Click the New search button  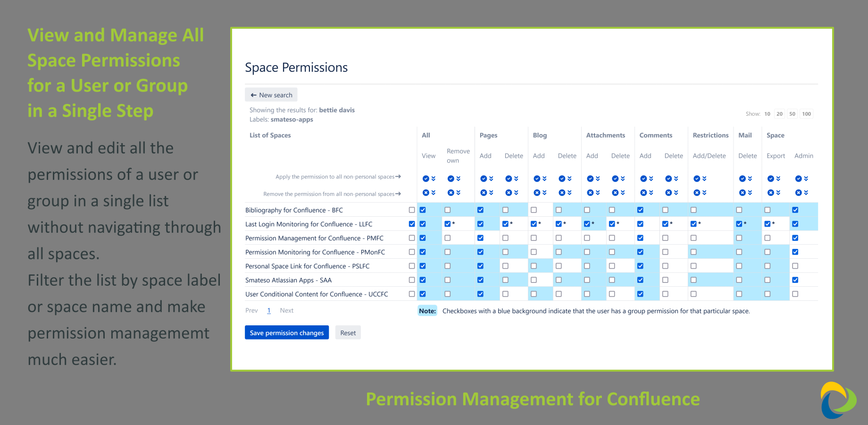point(271,94)
